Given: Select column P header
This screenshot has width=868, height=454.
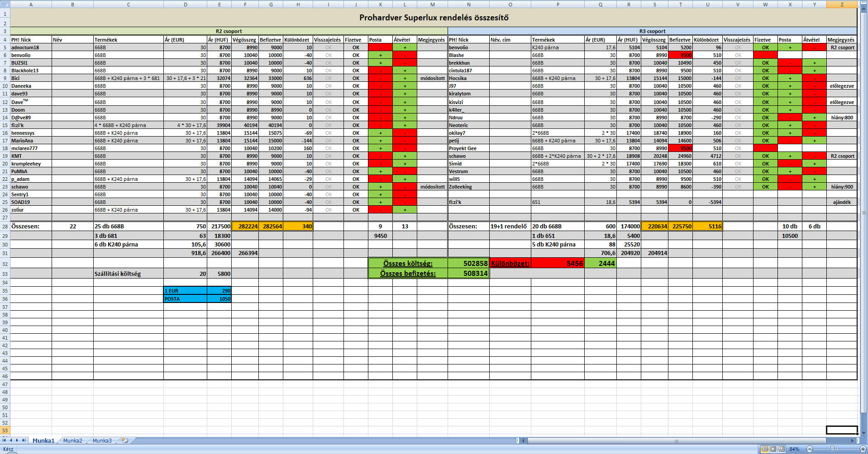Looking at the screenshot, I should pyautogui.click(x=558, y=5).
